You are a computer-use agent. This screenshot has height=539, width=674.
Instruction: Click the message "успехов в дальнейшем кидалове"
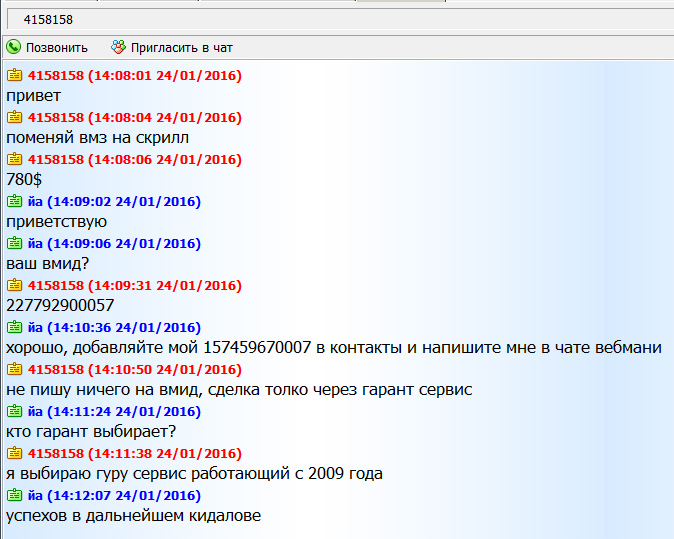tap(133, 516)
